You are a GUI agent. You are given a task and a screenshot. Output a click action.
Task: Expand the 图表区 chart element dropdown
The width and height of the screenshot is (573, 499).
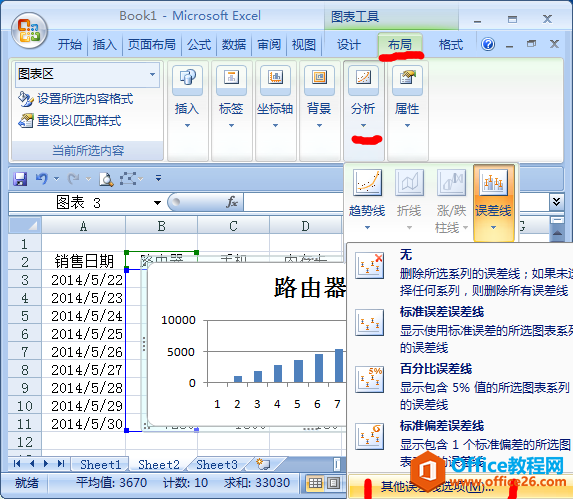(152, 74)
